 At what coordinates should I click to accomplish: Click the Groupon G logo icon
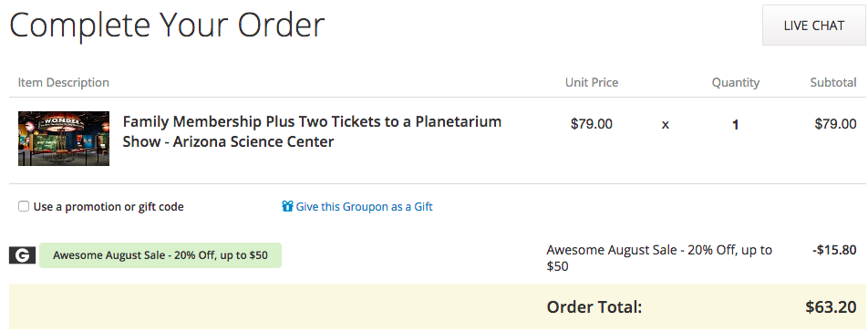23,255
